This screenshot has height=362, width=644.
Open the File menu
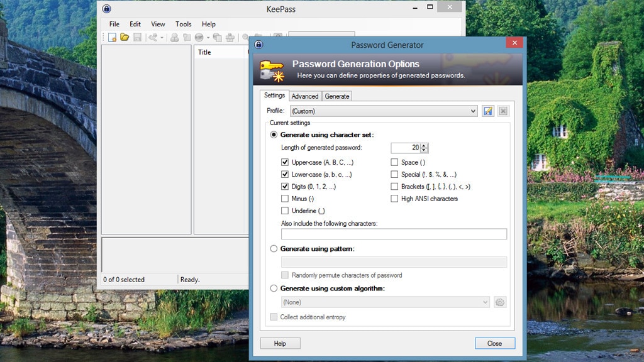[114, 25]
